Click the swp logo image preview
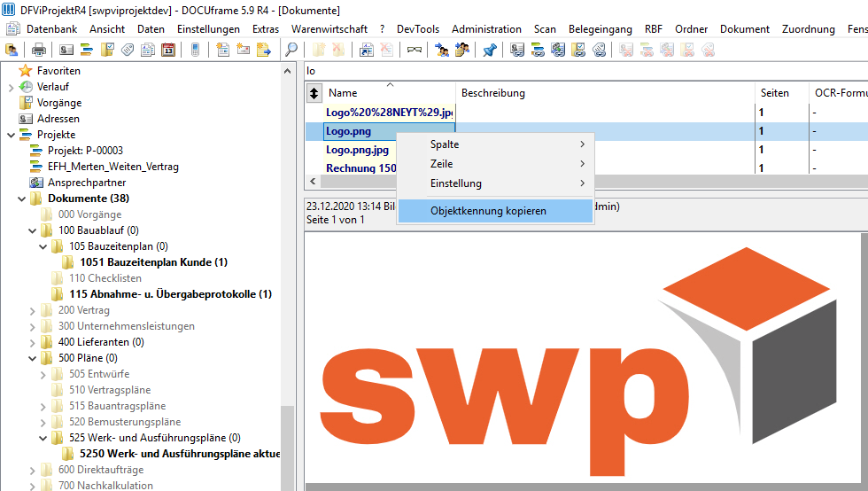Viewport: 868px width, 491px height. 578,360
